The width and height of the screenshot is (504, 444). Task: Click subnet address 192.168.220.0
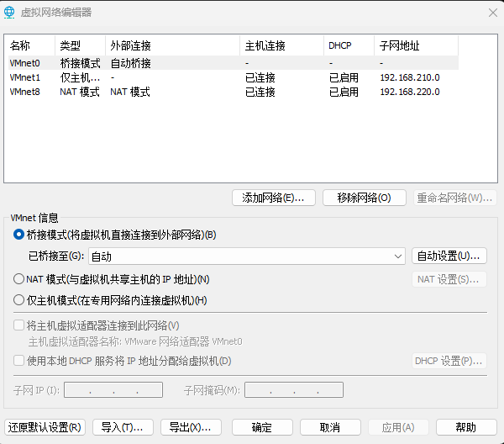[x=410, y=92]
